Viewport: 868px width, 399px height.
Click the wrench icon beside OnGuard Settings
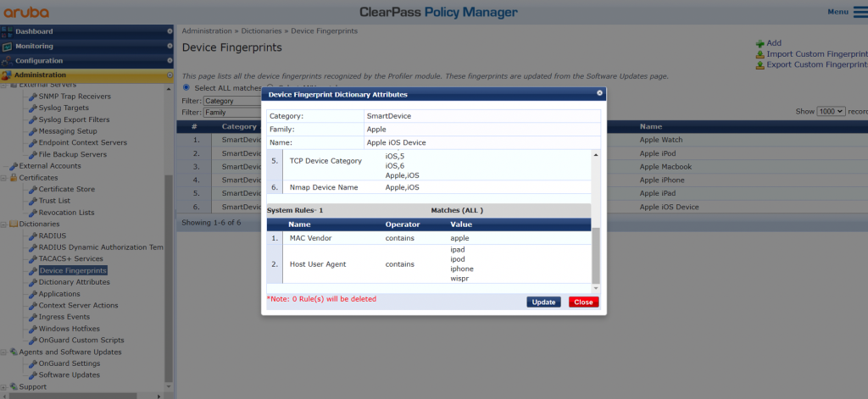click(x=33, y=363)
